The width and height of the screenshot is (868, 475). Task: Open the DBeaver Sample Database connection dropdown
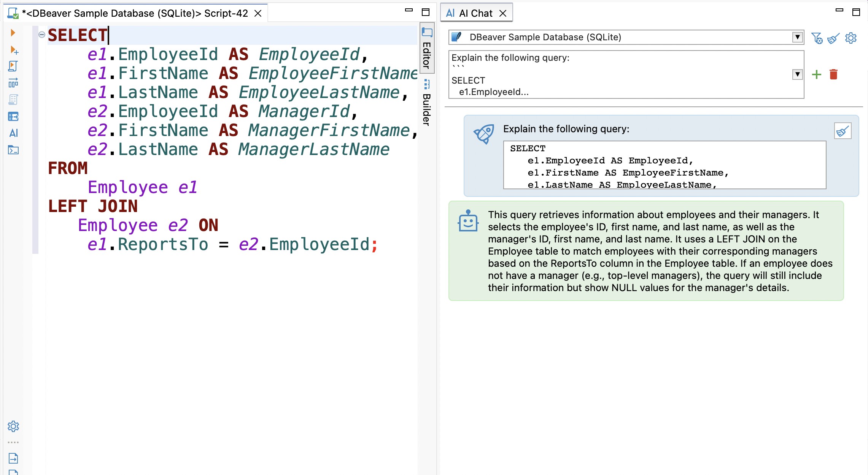point(797,37)
